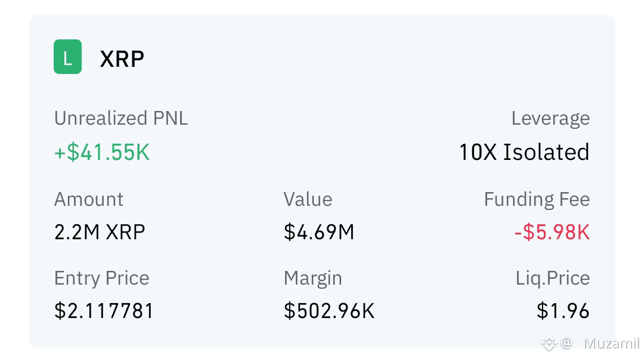Click the Binance logo watermark icon
This screenshot has width=644, height=358.
click(x=549, y=342)
